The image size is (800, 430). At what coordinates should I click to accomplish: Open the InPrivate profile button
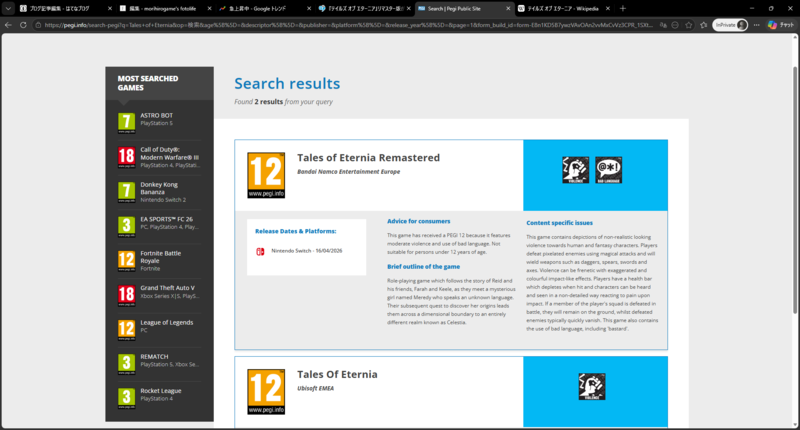pyautogui.click(x=730, y=24)
